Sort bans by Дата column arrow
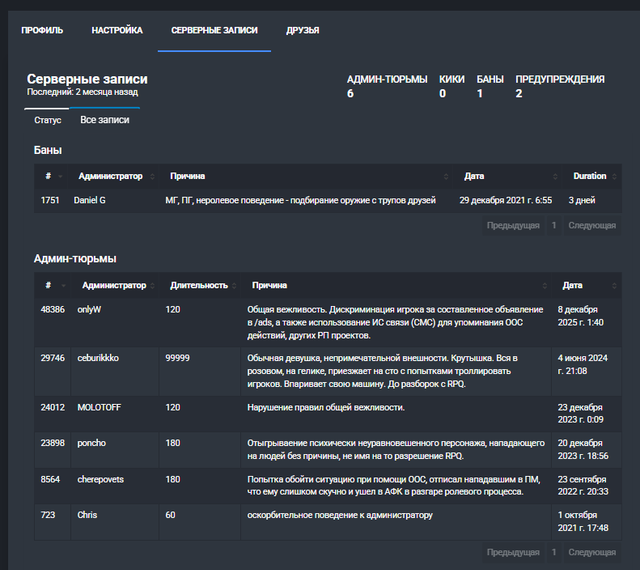The image size is (640, 570). click(555, 176)
